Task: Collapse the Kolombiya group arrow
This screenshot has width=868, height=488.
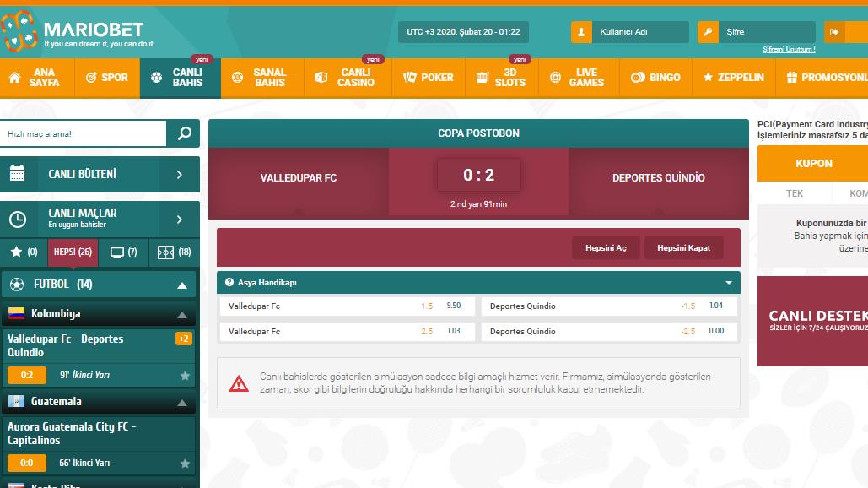Action: (181, 315)
